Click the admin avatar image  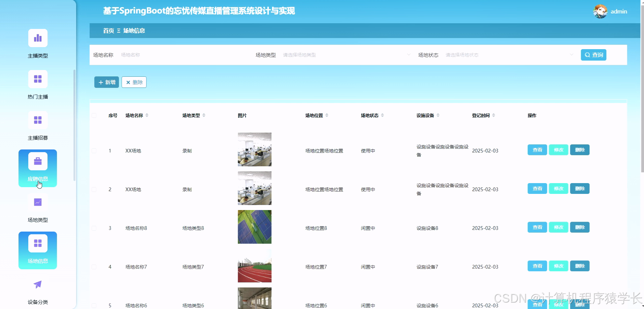pyautogui.click(x=601, y=11)
